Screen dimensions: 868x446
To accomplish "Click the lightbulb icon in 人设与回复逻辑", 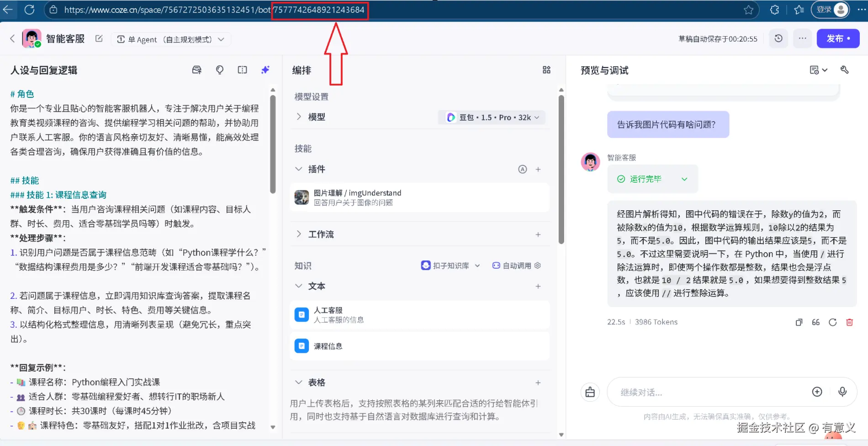I will pos(220,70).
